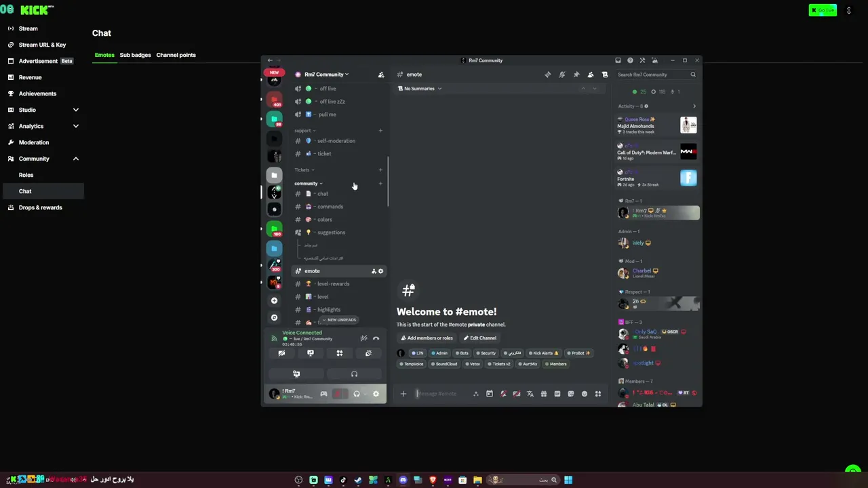Open the highlights channel
The image size is (868, 488).
pyautogui.click(x=339, y=310)
